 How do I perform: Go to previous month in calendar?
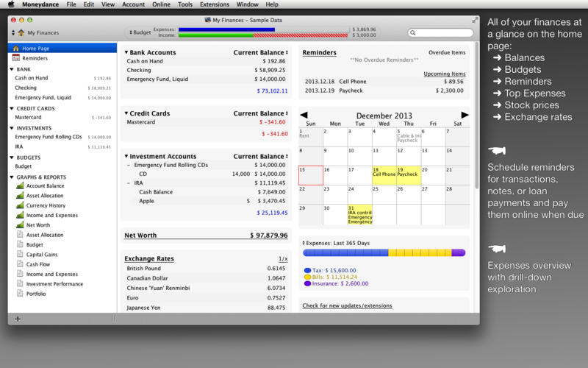pos(304,115)
